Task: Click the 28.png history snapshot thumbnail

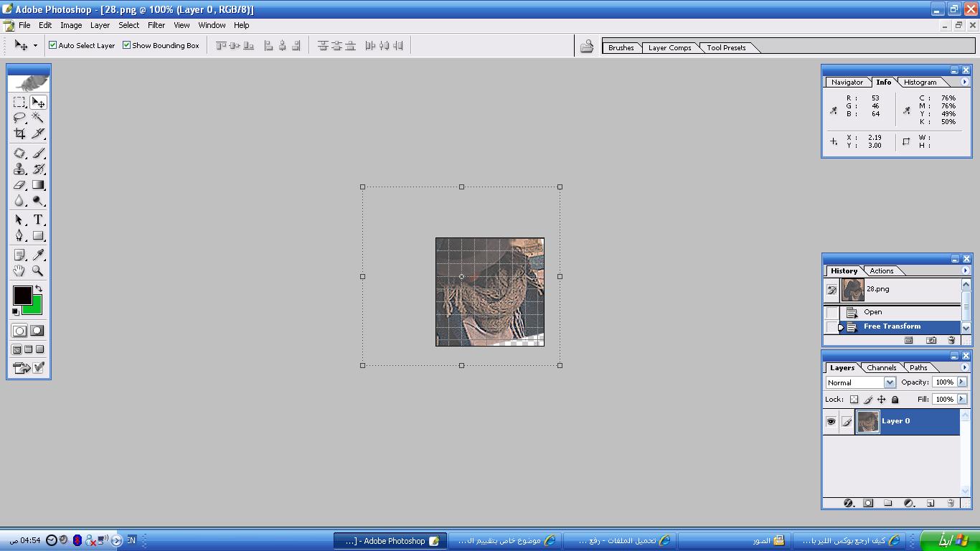Action: click(852, 290)
